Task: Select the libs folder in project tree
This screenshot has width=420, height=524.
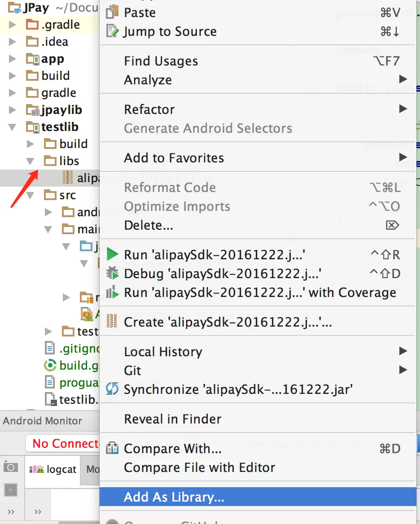Action: (x=50, y=161)
